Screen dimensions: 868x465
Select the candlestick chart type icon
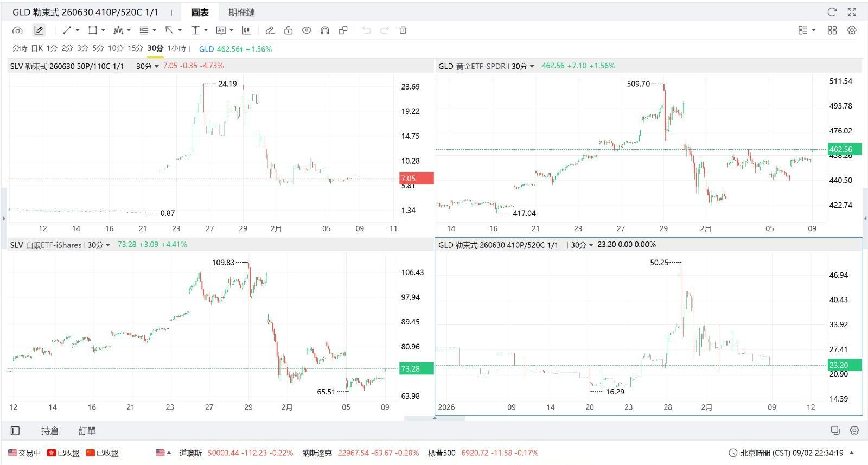246,30
